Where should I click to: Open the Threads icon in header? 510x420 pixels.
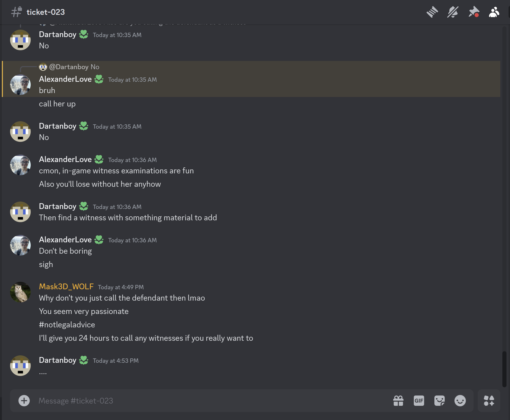[432, 12]
